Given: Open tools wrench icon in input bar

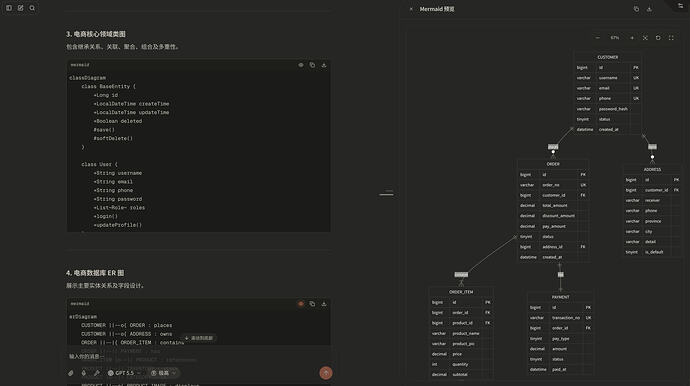Looking at the screenshot, I should tap(96, 373).
